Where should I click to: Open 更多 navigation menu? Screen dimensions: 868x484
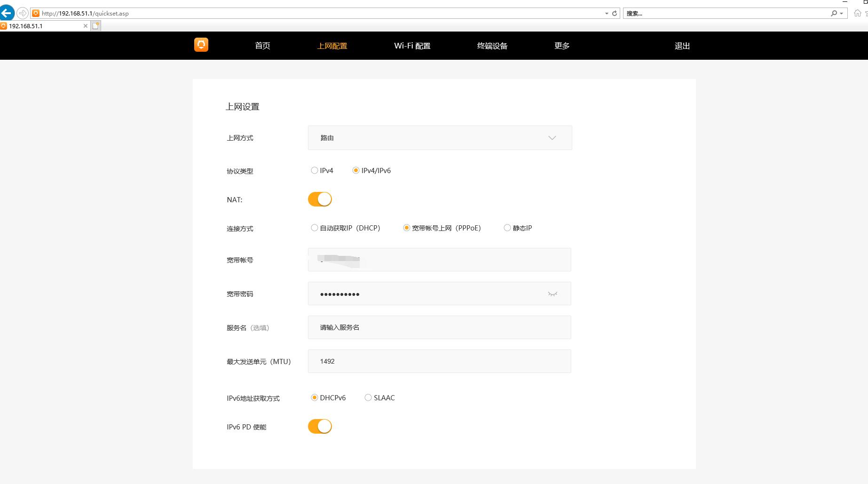pos(562,46)
